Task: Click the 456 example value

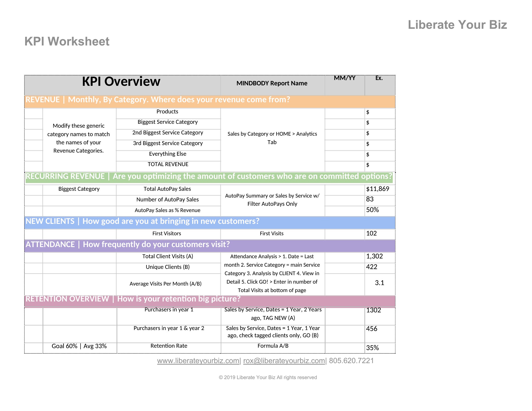Action: (x=372, y=329)
